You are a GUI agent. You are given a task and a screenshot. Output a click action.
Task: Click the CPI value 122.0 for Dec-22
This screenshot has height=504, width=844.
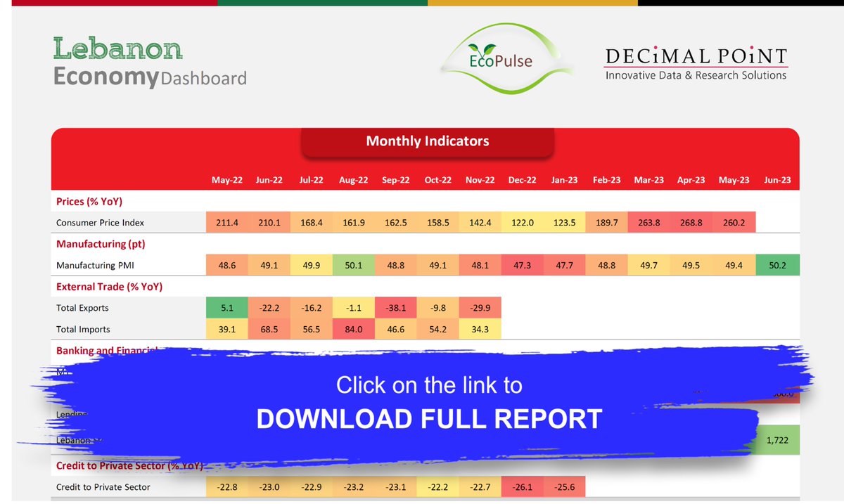522,223
